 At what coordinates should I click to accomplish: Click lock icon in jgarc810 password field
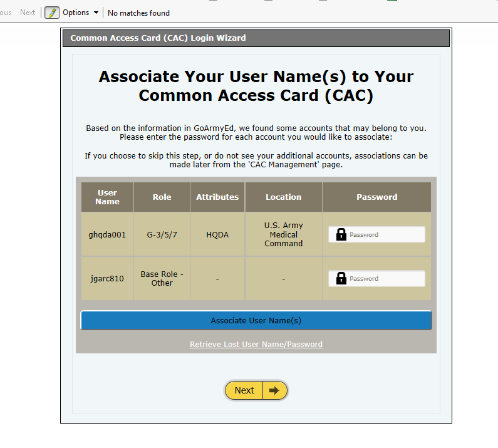(x=341, y=278)
